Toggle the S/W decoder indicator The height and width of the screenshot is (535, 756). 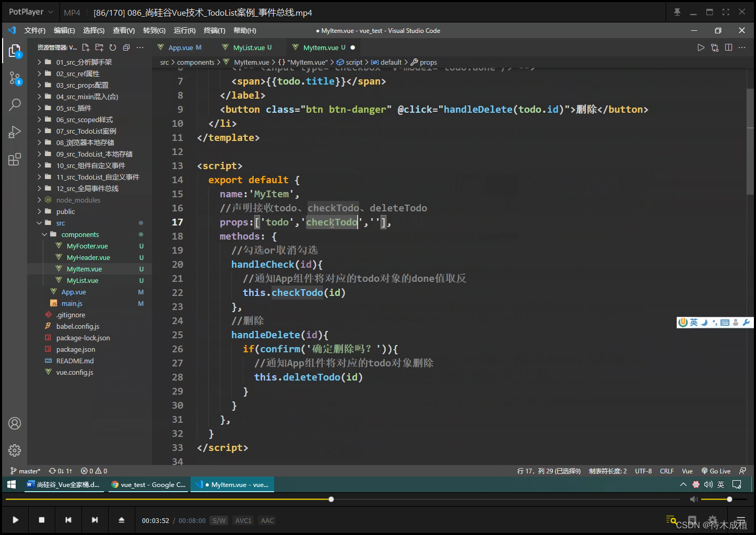pyautogui.click(x=219, y=520)
